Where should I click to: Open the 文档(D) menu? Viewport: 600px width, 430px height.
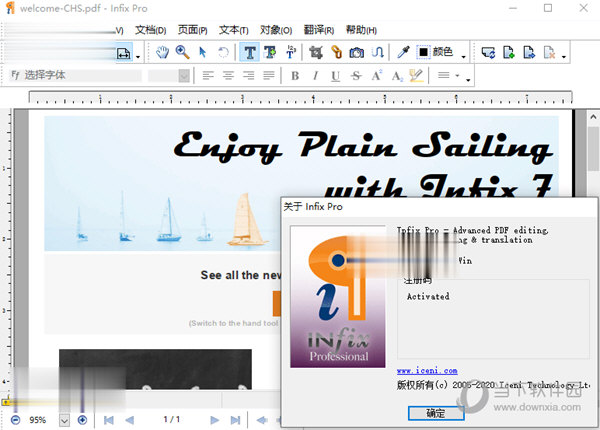point(151,30)
